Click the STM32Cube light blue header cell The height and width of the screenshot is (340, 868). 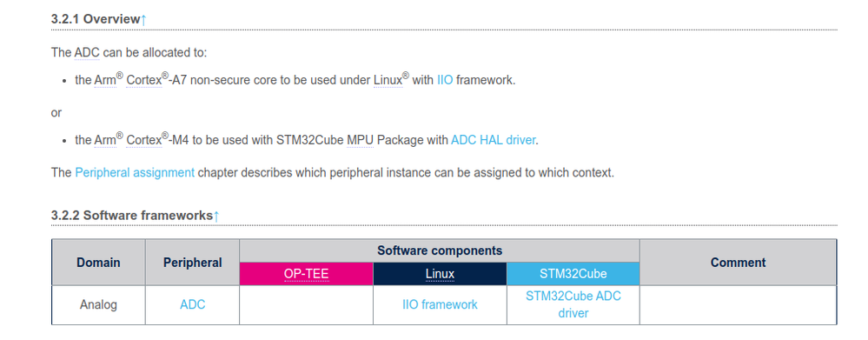tap(573, 274)
